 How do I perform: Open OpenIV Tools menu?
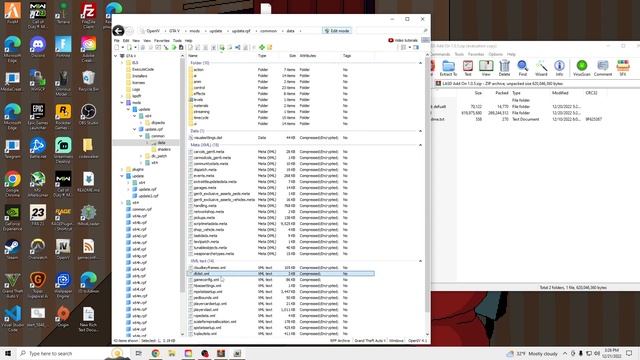(177, 41)
